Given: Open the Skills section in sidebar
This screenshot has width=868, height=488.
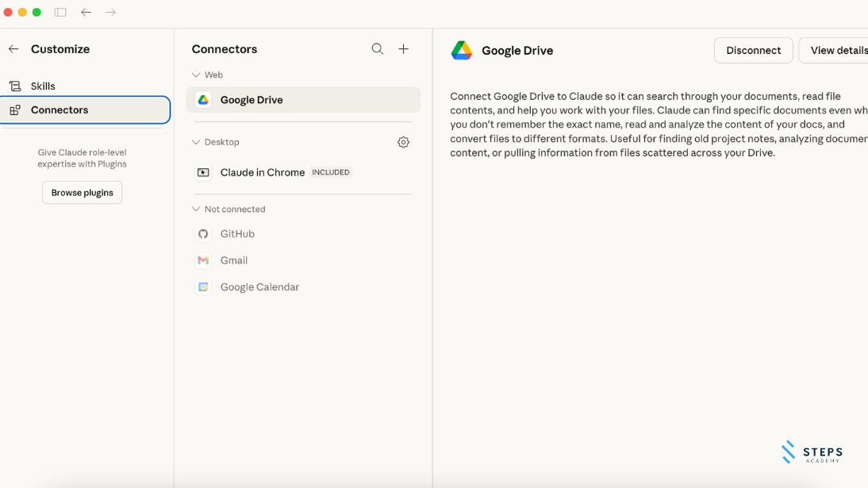Looking at the screenshot, I should pyautogui.click(x=43, y=86).
